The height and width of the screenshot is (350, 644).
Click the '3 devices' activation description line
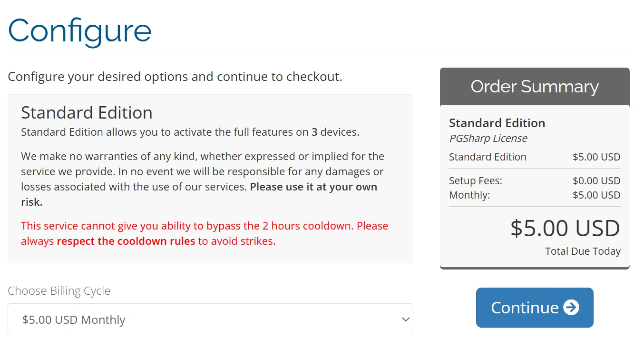coord(190,132)
